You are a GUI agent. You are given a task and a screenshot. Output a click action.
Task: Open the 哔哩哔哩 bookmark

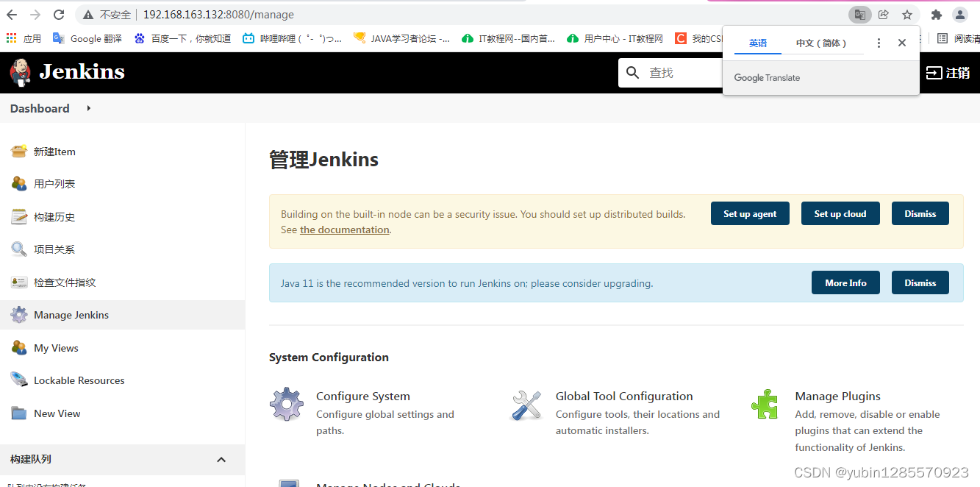tap(293, 38)
